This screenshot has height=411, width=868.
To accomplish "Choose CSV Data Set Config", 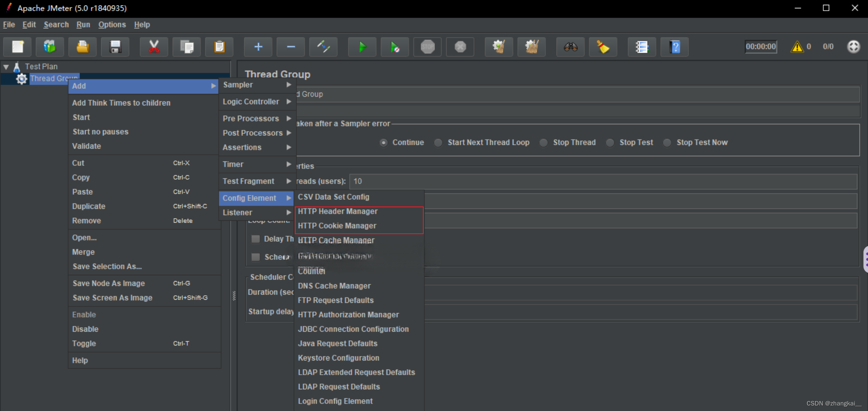I will [x=359, y=197].
